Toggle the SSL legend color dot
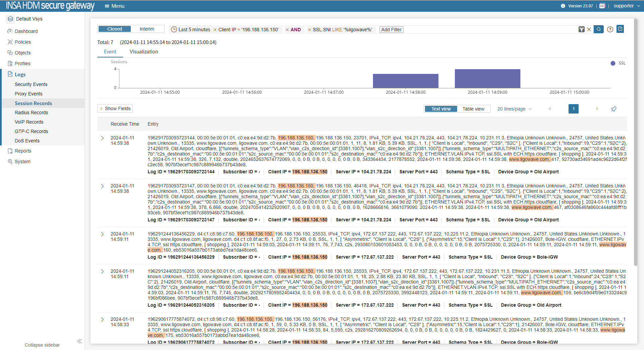Screen dimensions: 644x350 [613, 63]
